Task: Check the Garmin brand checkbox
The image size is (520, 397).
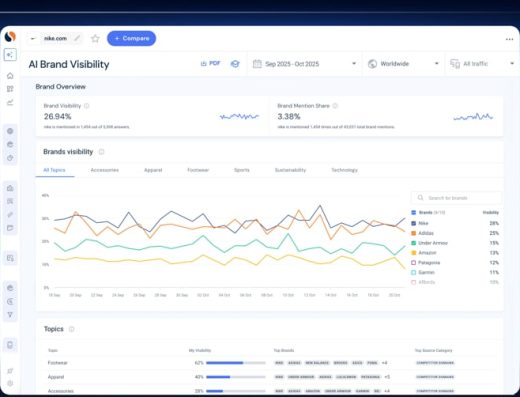Action: 414,273
